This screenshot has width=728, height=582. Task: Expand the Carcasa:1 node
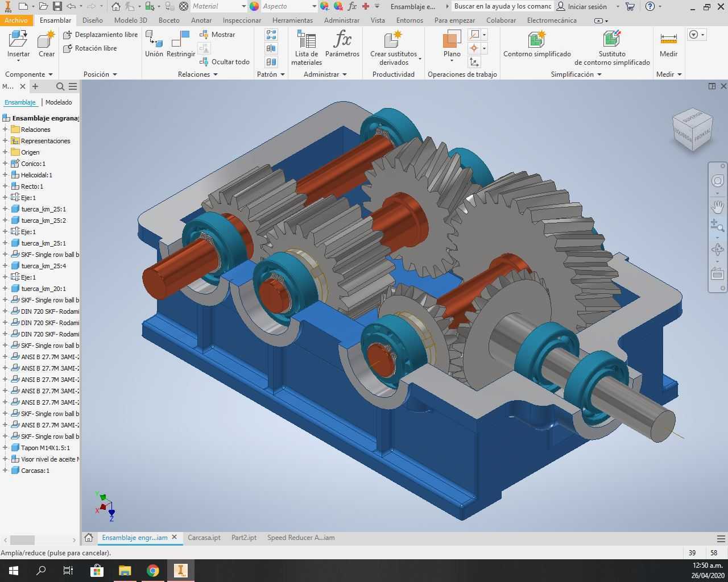coord(5,471)
